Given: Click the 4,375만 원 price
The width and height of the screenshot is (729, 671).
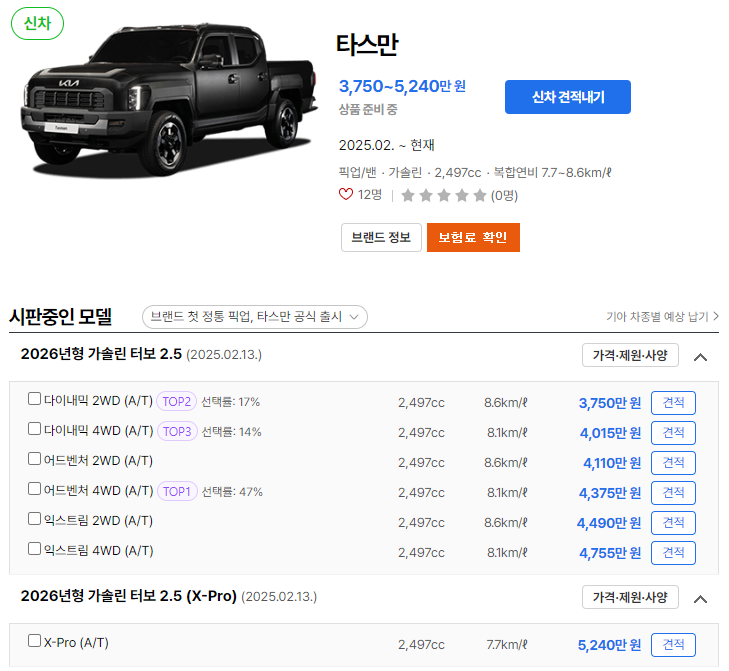Looking at the screenshot, I should [610, 493].
